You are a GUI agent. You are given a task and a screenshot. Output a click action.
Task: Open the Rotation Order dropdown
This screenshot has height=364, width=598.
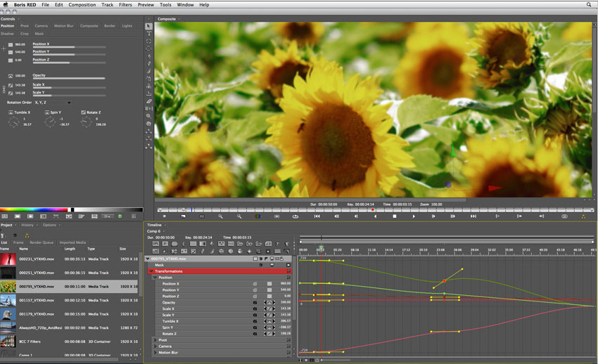point(53,103)
